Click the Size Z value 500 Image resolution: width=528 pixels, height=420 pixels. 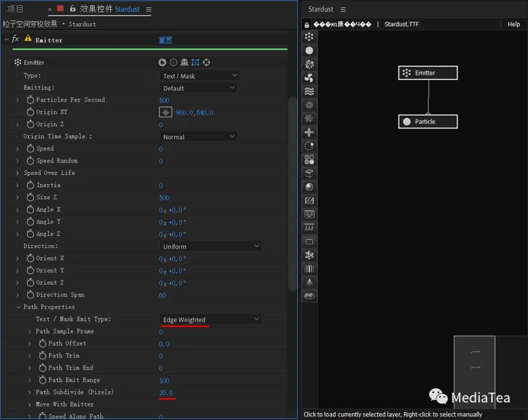[x=164, y=198]
